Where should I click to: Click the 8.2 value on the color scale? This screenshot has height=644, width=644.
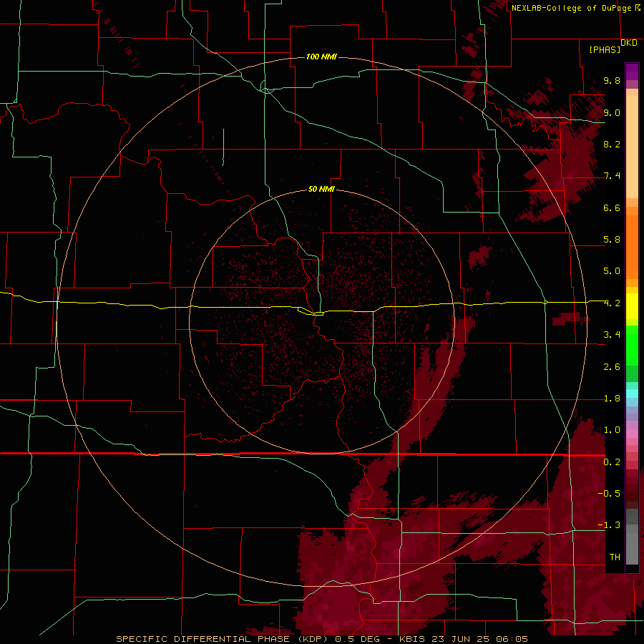612,144
